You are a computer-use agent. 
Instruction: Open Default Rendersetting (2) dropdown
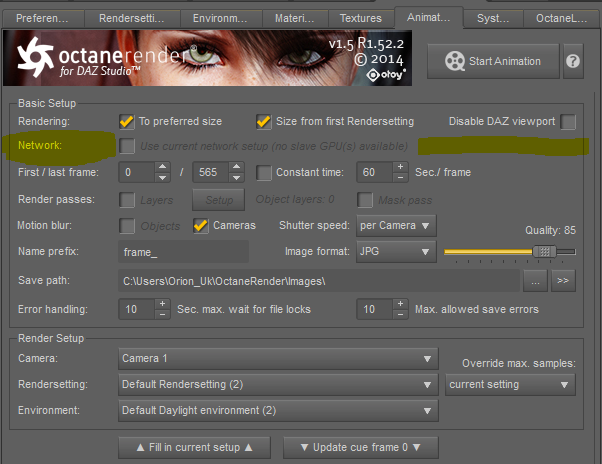(278, 385)
